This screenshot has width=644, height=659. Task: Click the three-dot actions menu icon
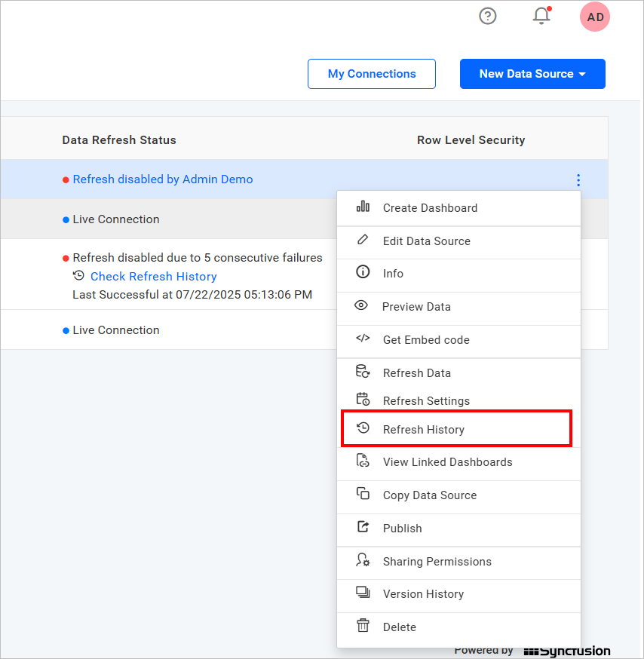pyautogui.click(x=578, y=180)
